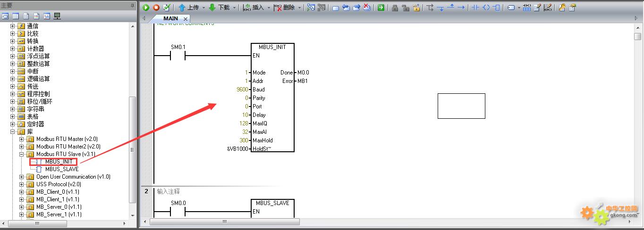Click the yellow padlock icon
The width and height of the screenshot is (644, 230).
point(416,8)
